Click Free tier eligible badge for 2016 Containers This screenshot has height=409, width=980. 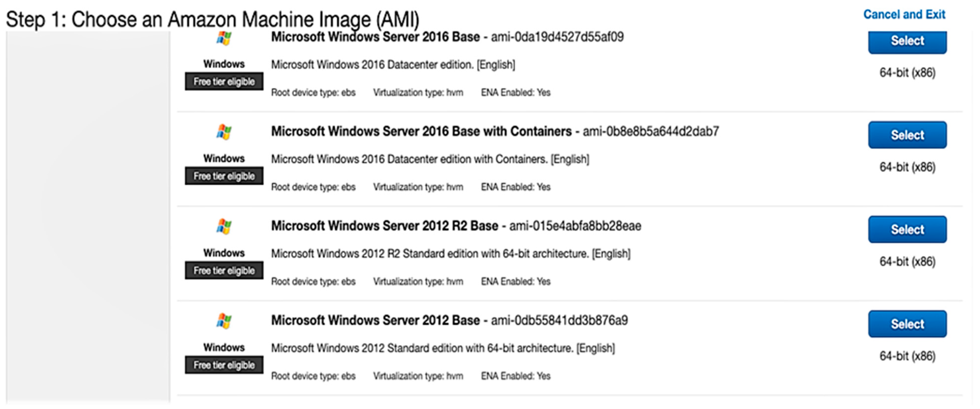[x=224, y=176]
